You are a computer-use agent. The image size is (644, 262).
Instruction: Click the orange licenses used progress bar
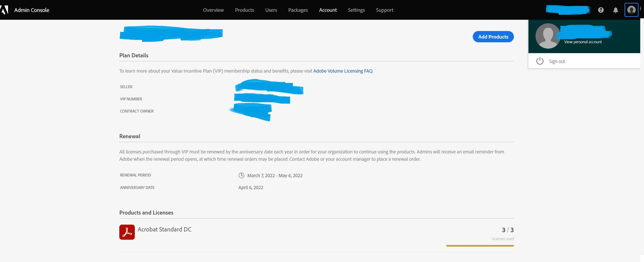[480, 246]
